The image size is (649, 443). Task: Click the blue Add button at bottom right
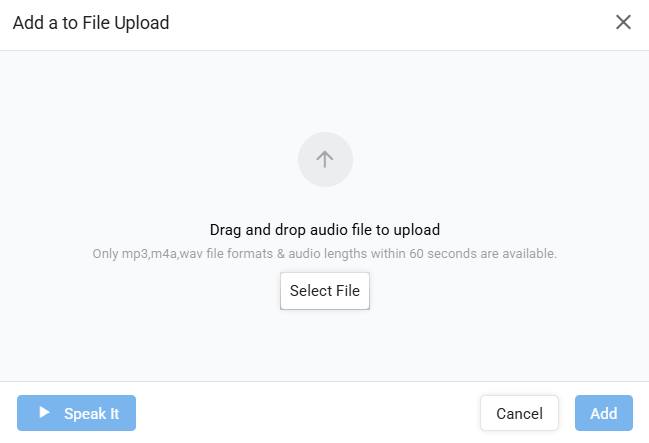[x=603, y=413]
